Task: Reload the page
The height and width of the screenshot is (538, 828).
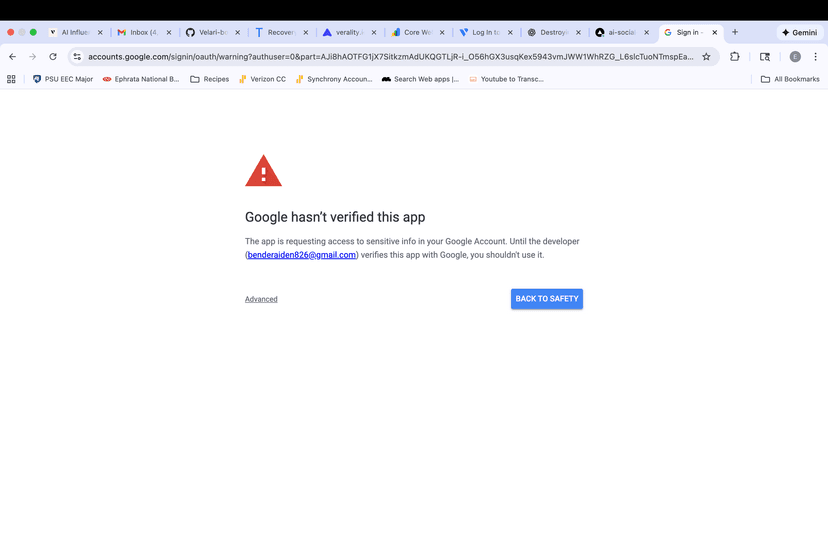Action: 53,57
